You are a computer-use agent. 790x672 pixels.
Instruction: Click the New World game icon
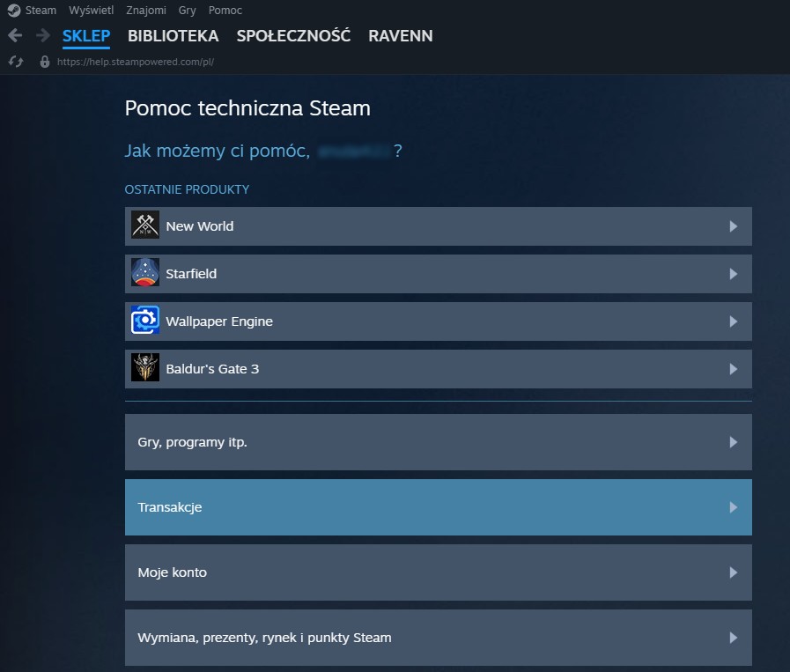coord(145,225)
